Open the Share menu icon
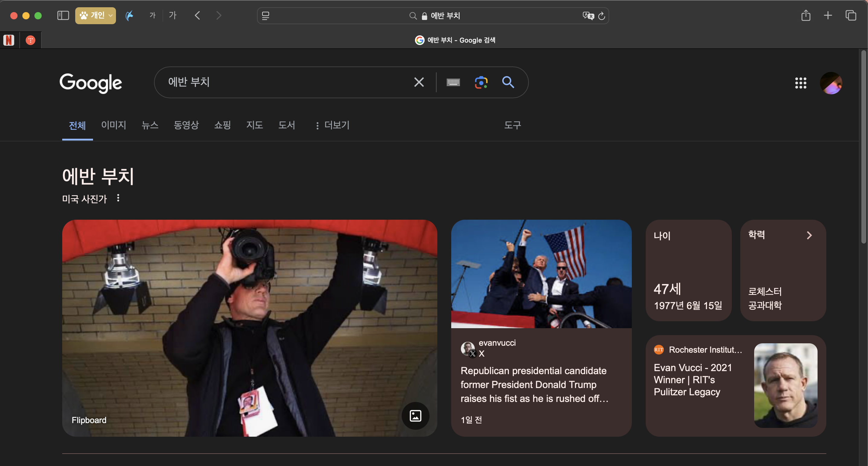The height and width of the screenshot is (466, 868). (806, 15)
